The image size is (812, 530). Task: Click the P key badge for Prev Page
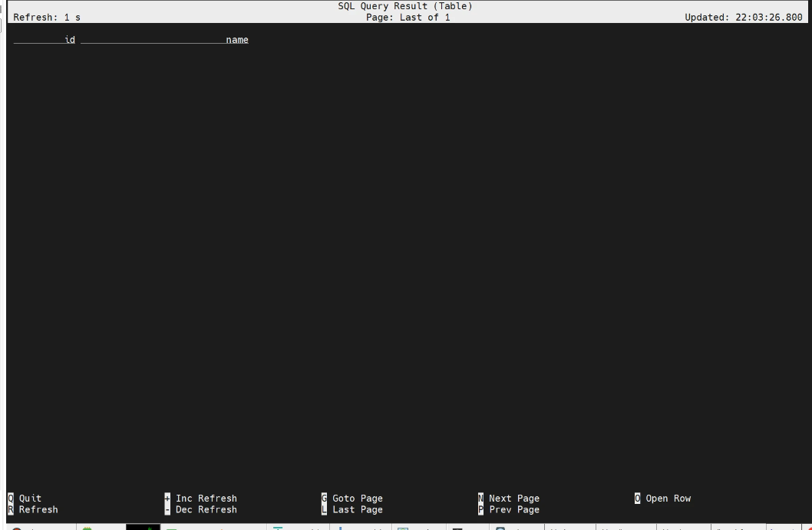480,509
